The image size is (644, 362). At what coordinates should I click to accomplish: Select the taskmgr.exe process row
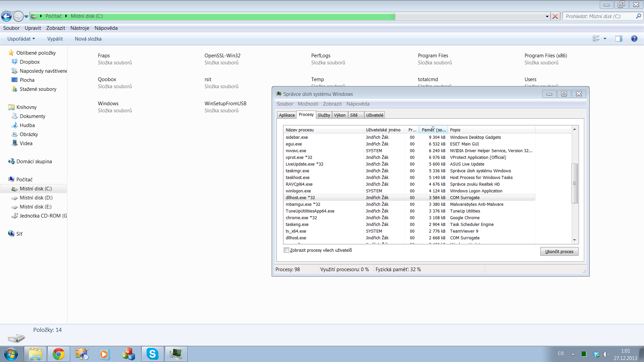point(409,171)
